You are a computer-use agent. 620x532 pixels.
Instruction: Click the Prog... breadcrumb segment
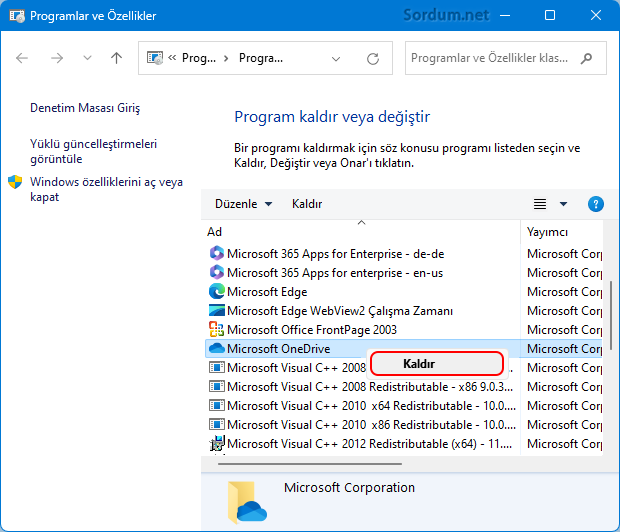click(x=198, y=58)
